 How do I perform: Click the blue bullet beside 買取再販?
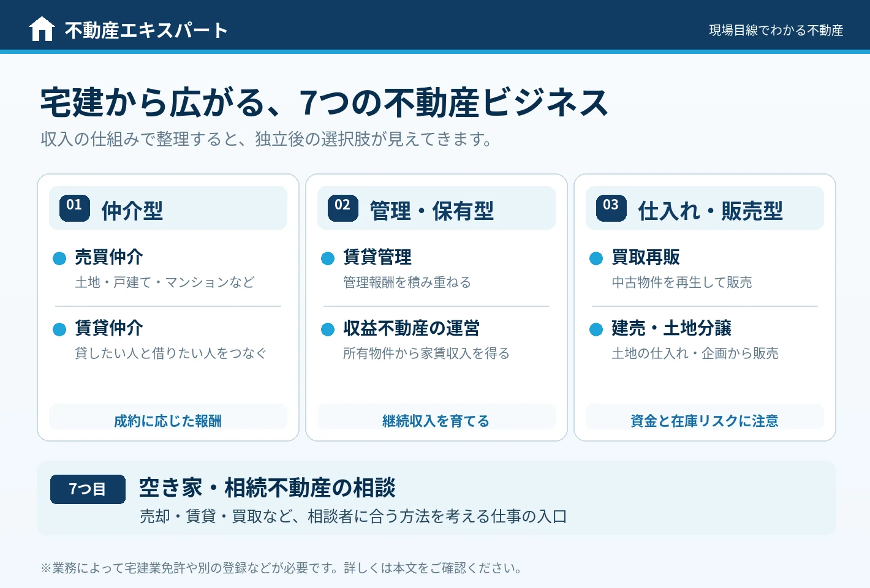[x=596, y=258]
